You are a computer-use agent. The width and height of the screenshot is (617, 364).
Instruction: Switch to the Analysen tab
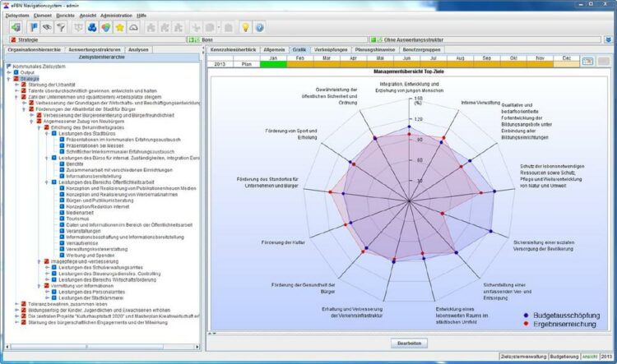[139, 50]
